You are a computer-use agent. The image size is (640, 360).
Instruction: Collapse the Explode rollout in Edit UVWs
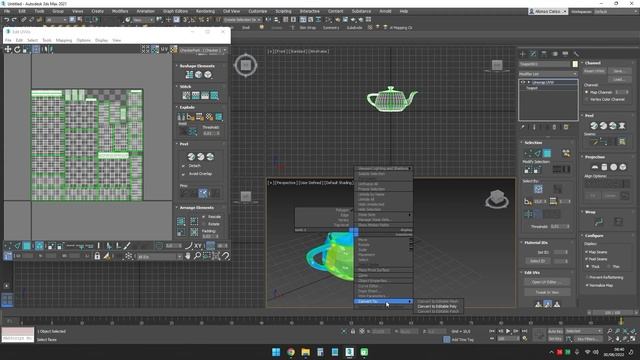coord(187,107)
